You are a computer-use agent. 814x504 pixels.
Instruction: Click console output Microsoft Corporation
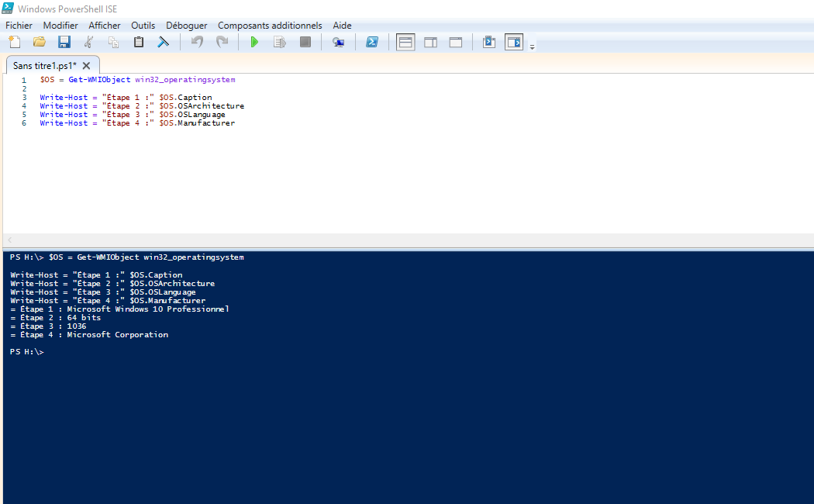click(x=117, y=335)
